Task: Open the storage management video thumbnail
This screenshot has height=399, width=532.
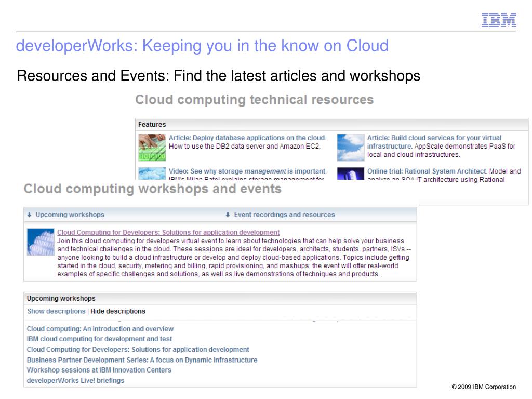Action: point(152,174)
